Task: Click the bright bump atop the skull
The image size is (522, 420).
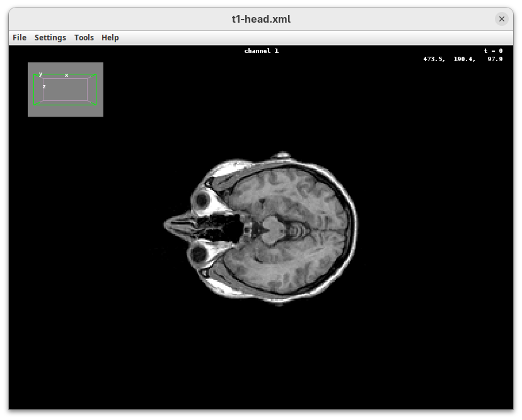Action: 282,155
